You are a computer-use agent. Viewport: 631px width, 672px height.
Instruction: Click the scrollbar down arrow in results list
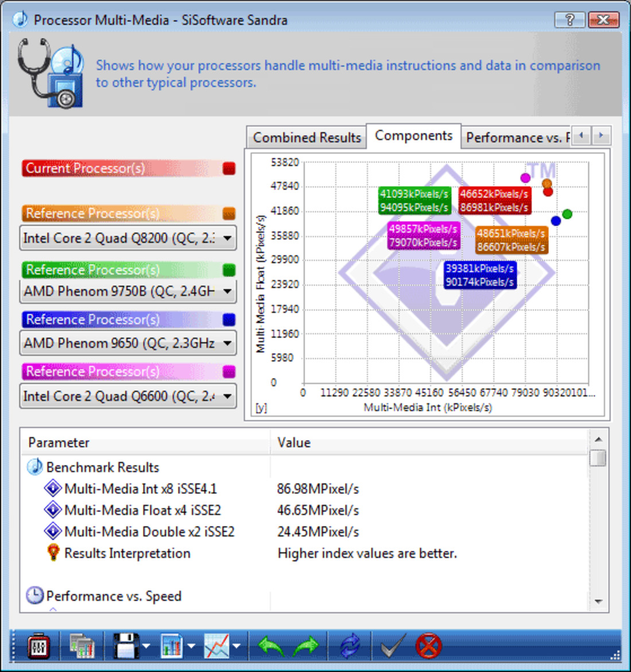click(x=598, y=602)
